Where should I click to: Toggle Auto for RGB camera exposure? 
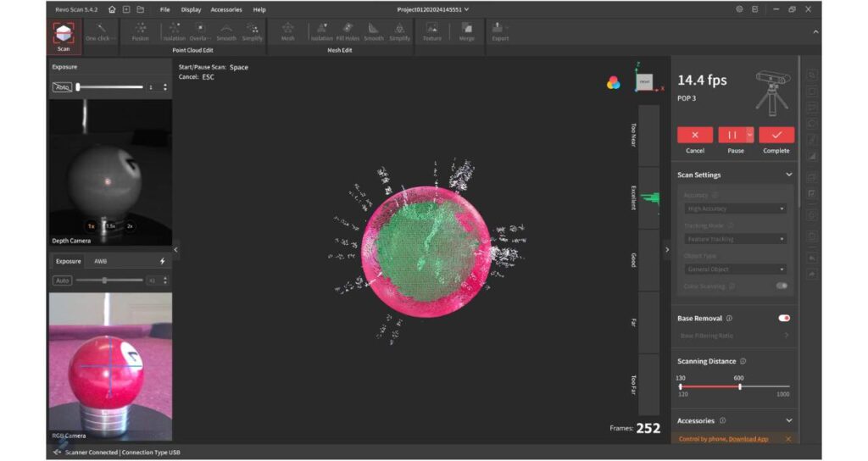coord(62,280)
